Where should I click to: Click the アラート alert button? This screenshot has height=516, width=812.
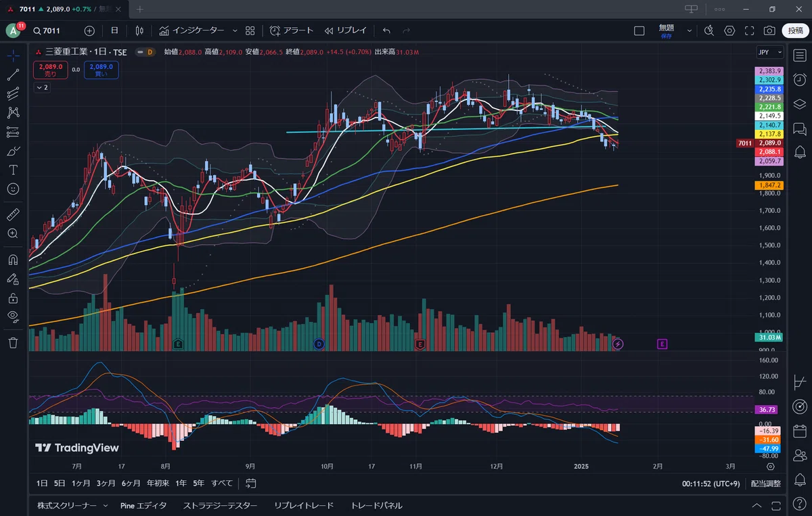[292, 30]
